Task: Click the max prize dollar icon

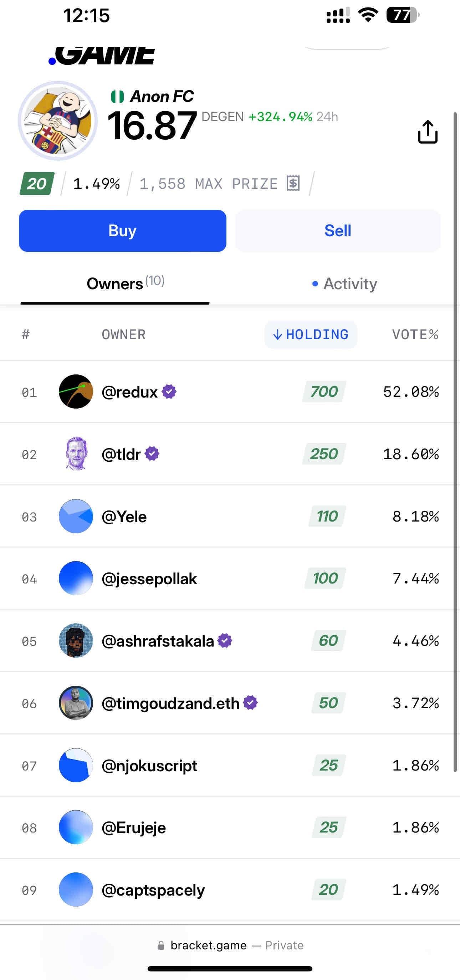Action: [293, 183]
